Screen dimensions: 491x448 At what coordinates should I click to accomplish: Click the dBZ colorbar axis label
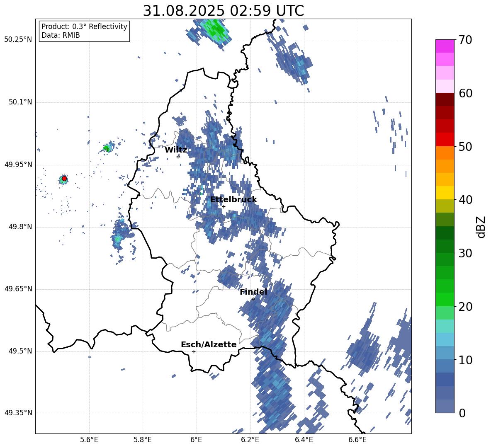pyautogui.click(x=481, y=227)
